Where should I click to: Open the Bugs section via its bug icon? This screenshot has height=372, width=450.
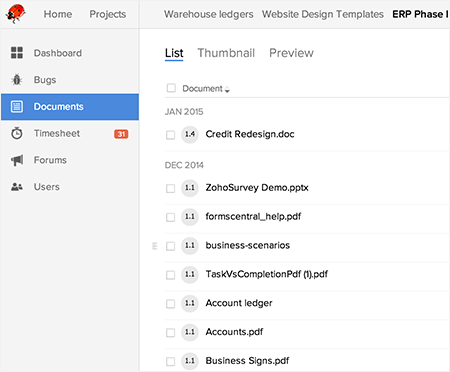click(x=17, y=80)
